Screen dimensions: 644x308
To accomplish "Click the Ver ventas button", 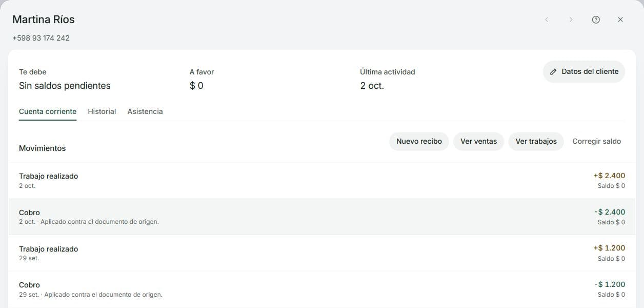I will (x=478, y=141).
